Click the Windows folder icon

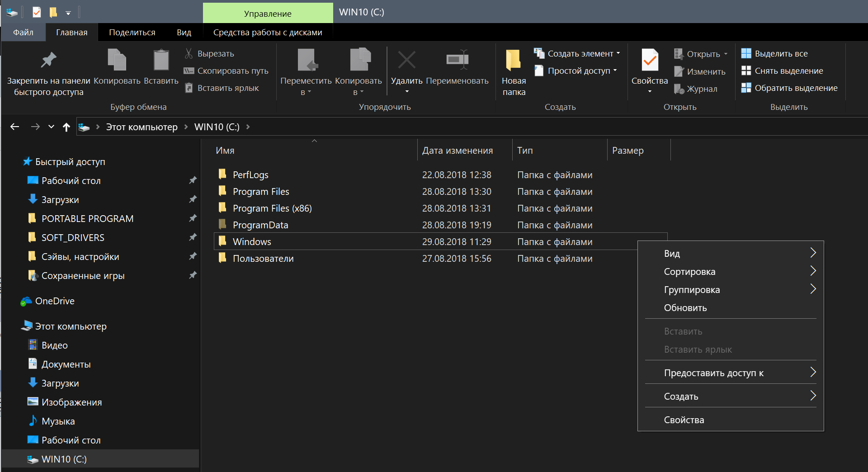pyautogui.click(x=222, y=241)
